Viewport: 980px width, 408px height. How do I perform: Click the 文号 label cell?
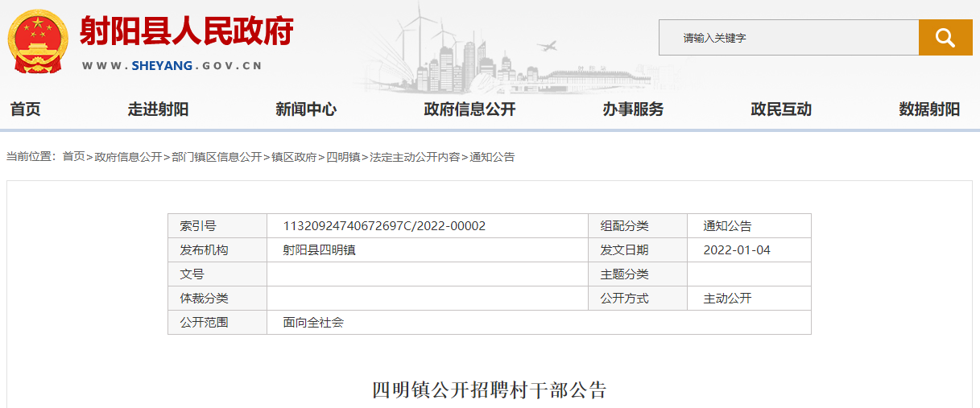click(x=217, y=274)
